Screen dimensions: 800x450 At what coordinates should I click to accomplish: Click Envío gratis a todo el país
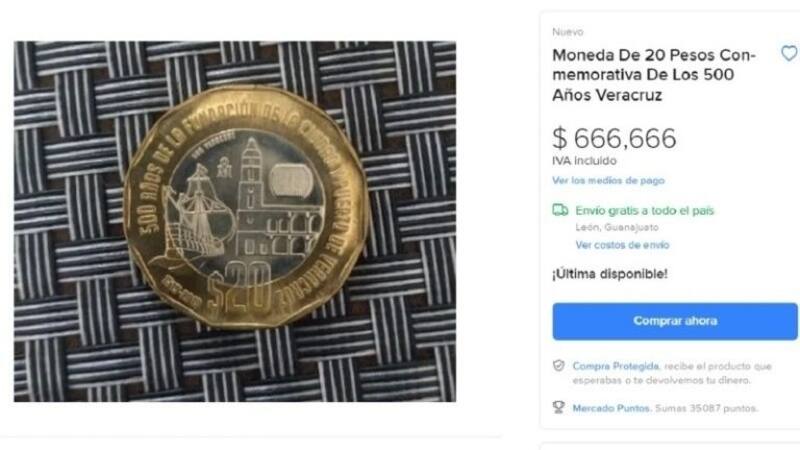[x=644, y=210]
